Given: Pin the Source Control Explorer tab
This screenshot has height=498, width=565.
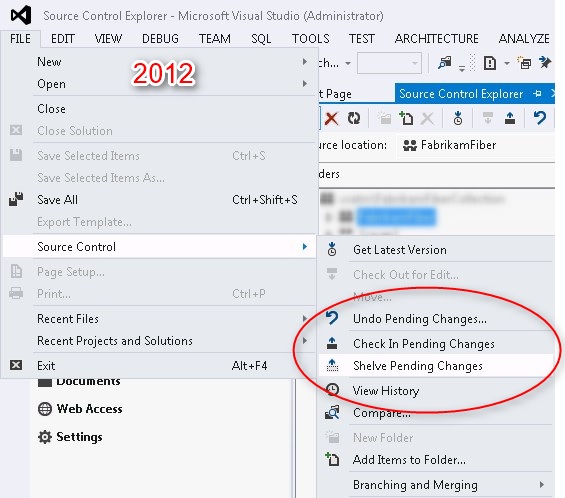Looking at the screenshot, I should click(x=537, y=94).
